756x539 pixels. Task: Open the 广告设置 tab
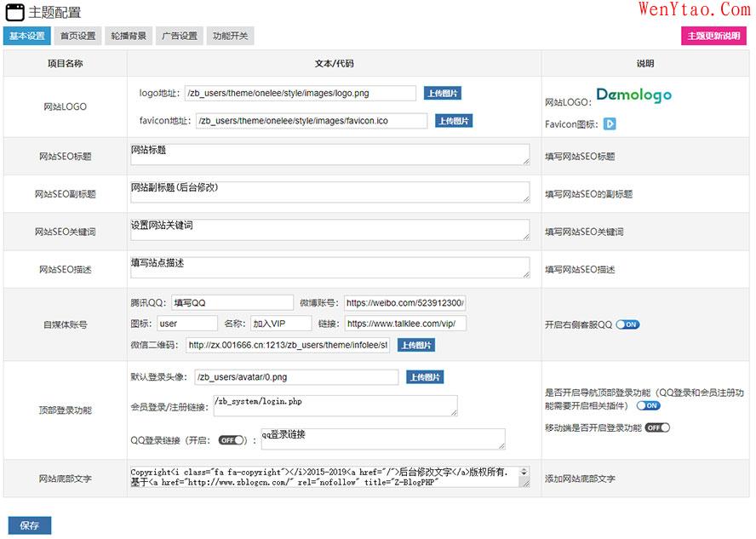click(180, 36)
